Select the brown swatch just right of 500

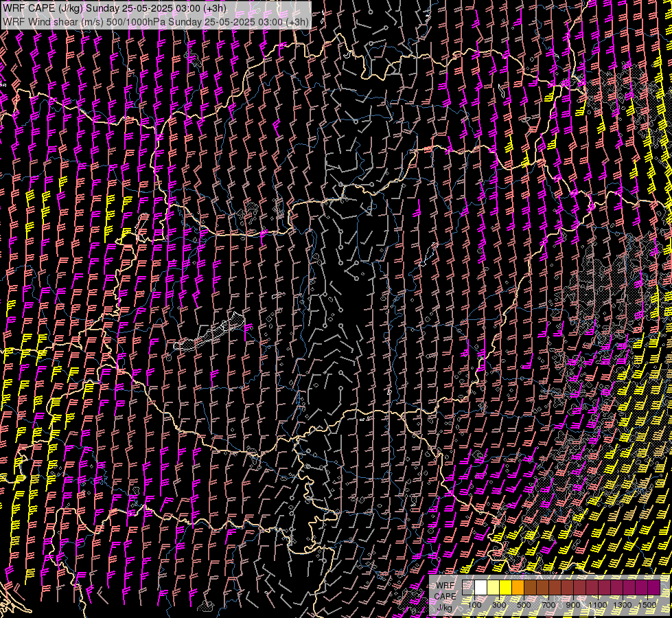pos(530,587)
